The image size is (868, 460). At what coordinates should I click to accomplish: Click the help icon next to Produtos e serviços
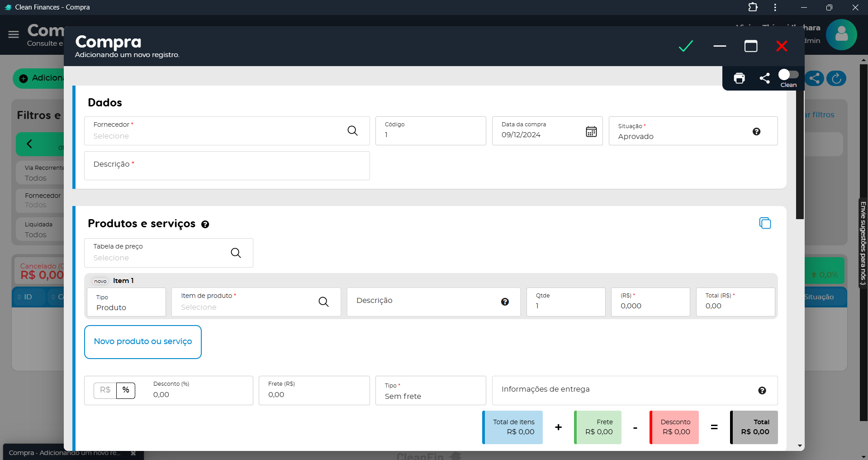pos(205,225)
